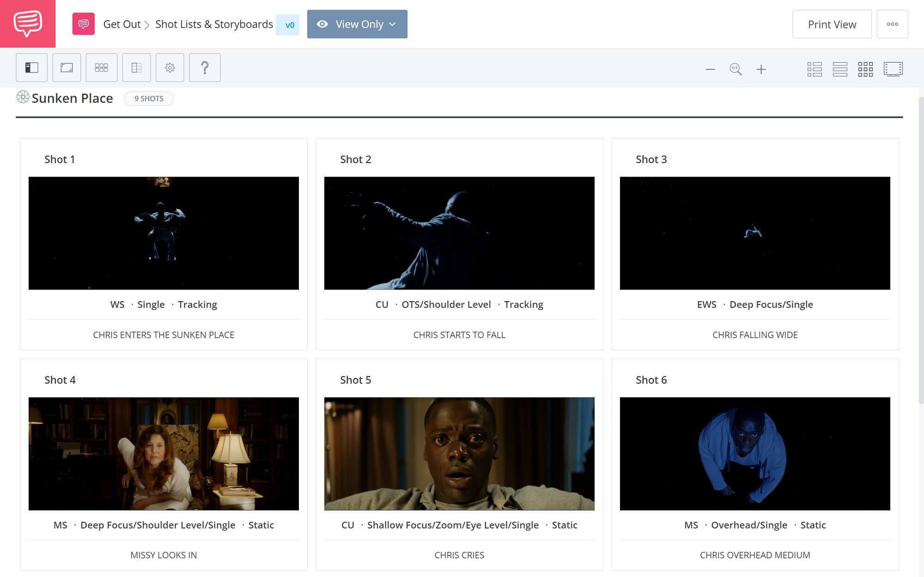The height and width of the screenshot is (577, 924).
Task: Click the StudioBinder logo in top-left corner
Action: (x=28, y=24)
